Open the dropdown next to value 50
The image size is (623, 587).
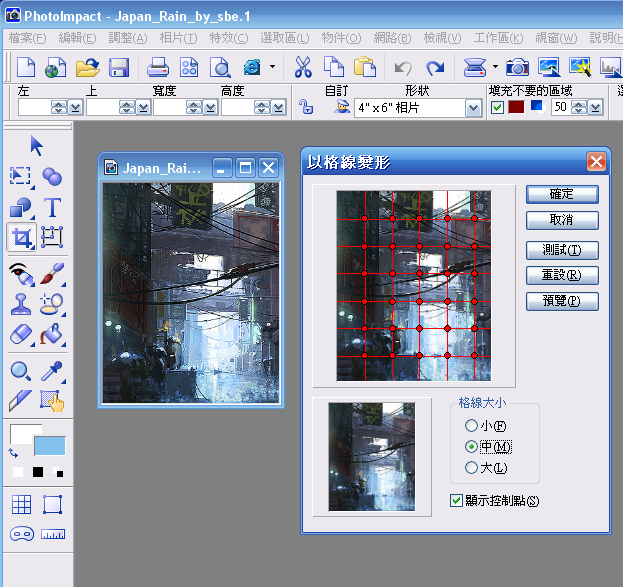[595, 107]
